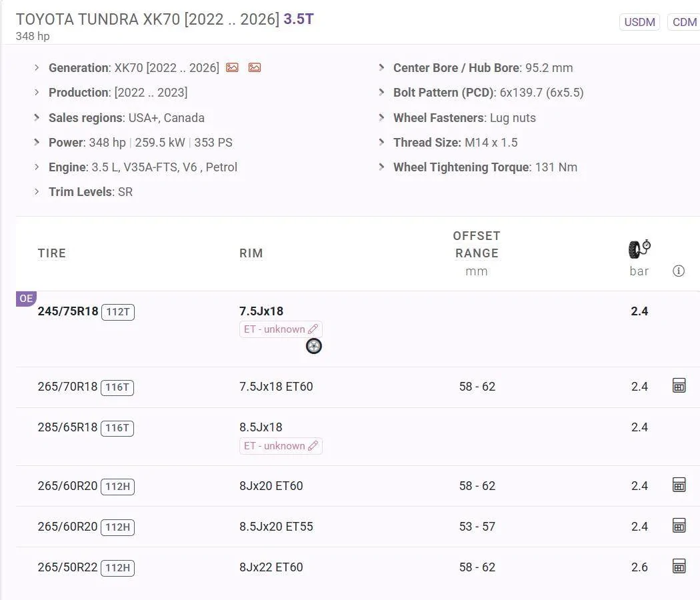Switch to the CDM tab
Image resolution: width=700 pixels, height=600 pixels.
(x=684, y=22)
